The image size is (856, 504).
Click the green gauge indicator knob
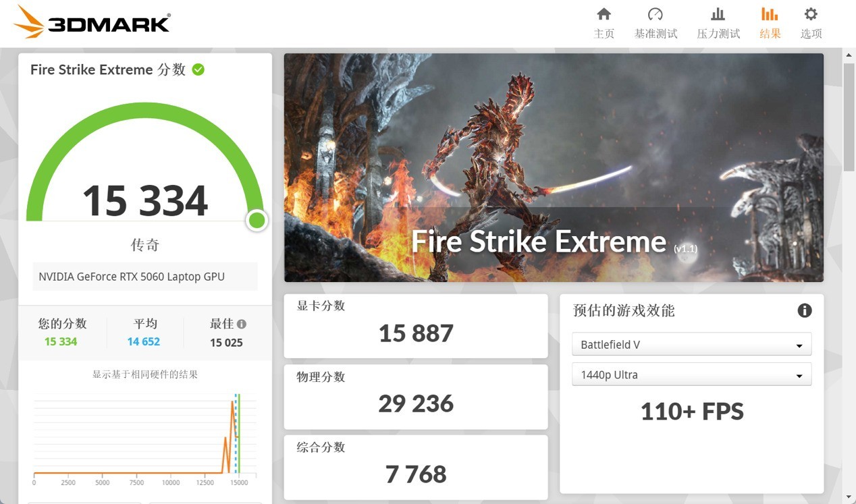pyautogui.click(x=257, y=220)
